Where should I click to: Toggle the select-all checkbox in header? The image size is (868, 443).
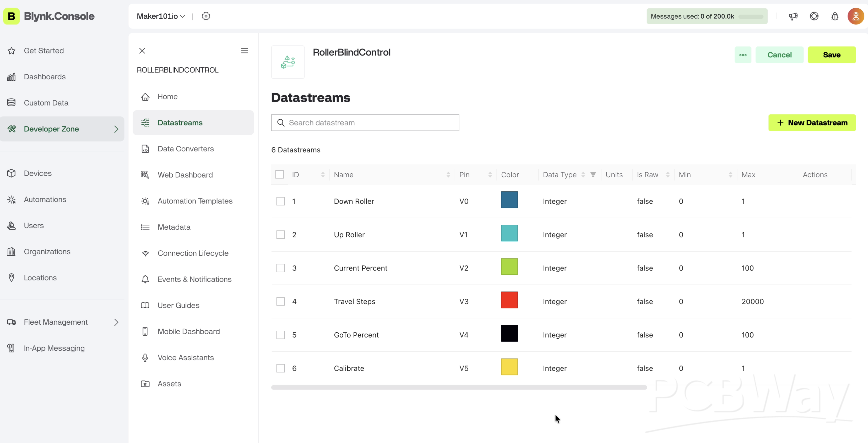(x=279, y=174)
